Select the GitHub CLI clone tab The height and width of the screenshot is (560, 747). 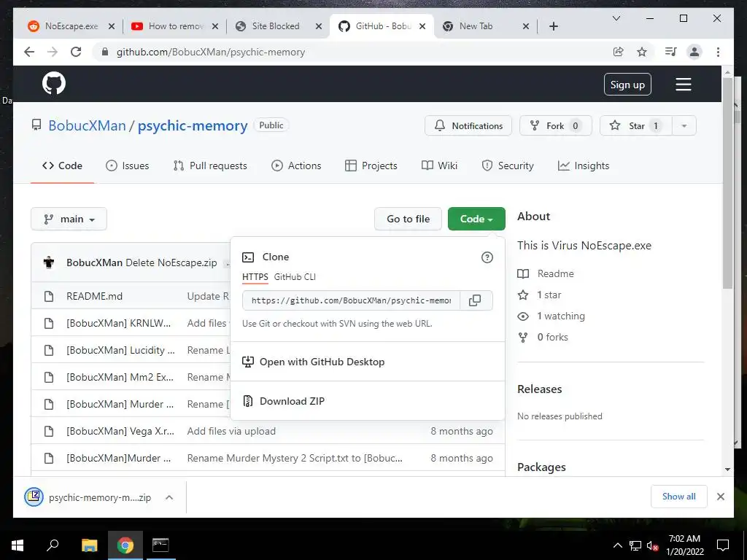pos(295,276)
